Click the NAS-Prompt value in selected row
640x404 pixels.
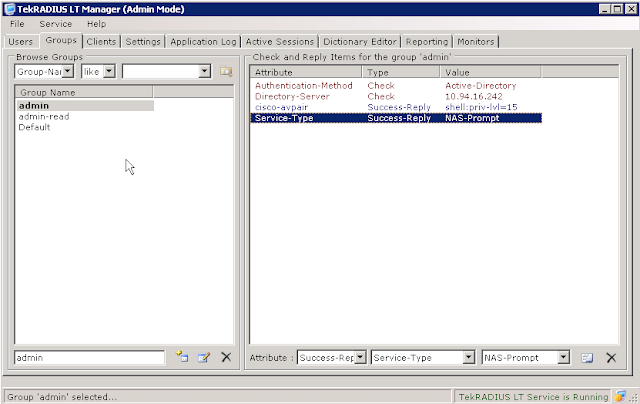[472, 118]
